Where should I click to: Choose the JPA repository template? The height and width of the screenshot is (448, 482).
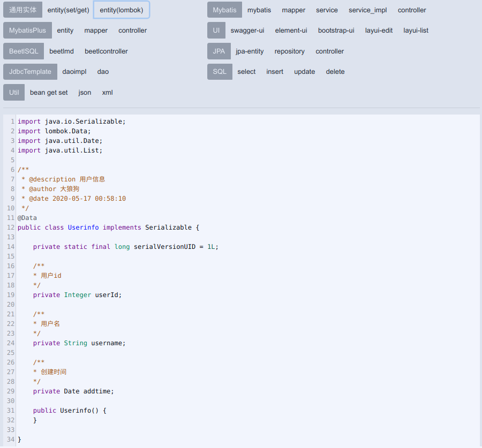pos(289,51)
